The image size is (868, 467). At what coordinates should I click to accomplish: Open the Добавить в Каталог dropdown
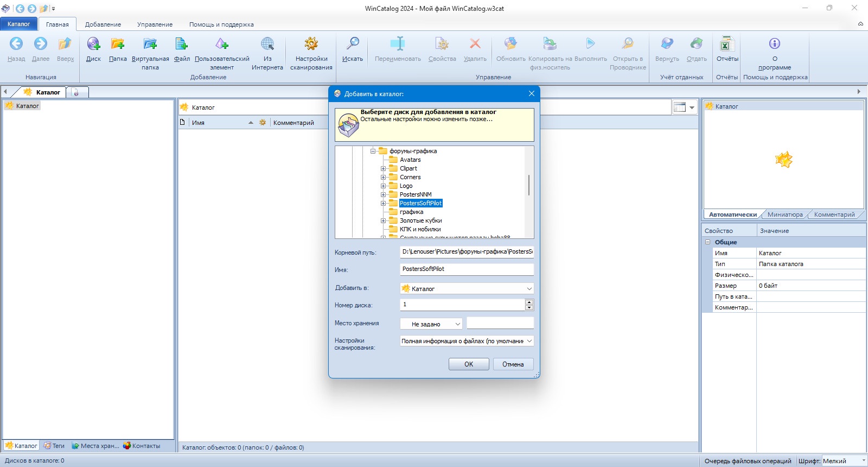[467, 288]
